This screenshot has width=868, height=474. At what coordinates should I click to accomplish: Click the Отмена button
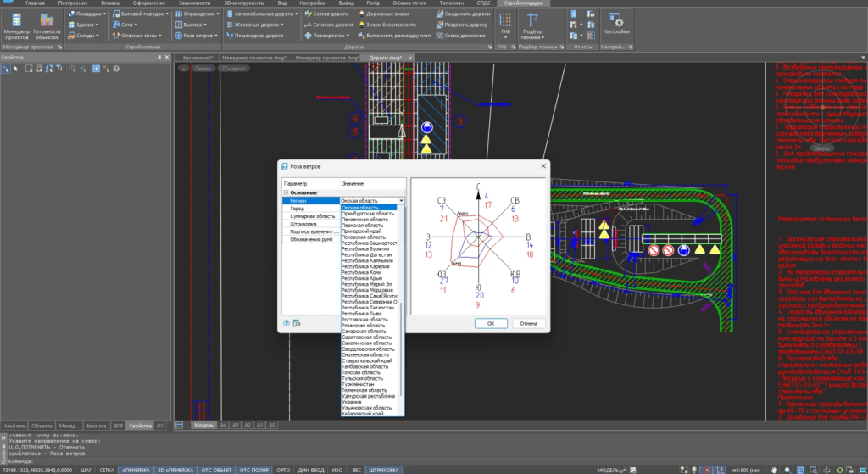(528, 323)
